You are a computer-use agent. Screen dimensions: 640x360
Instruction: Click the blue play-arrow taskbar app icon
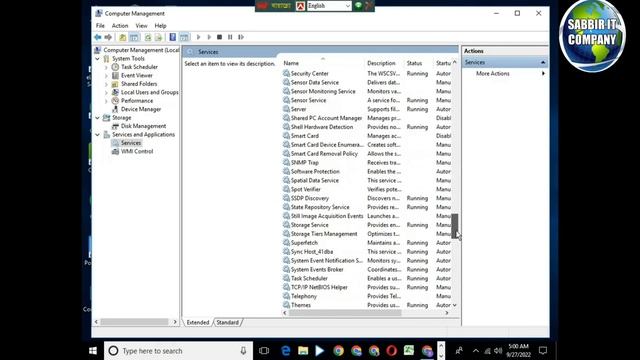(320, 351)
